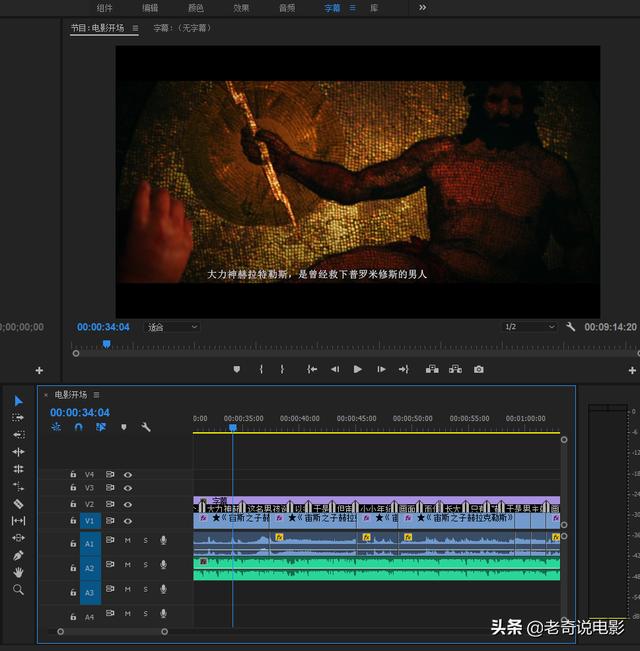Enable voice-over record on A1
Screen dimensions: 640x651
[164, 540]
